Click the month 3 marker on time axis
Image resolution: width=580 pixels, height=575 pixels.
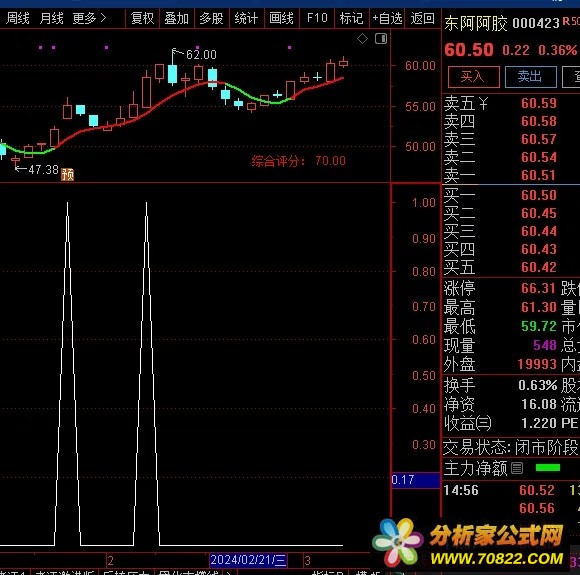[x=307, y=560]
